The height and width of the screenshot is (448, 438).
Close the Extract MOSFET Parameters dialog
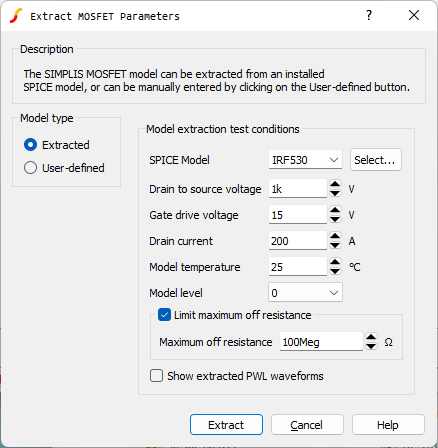(414, 15)
